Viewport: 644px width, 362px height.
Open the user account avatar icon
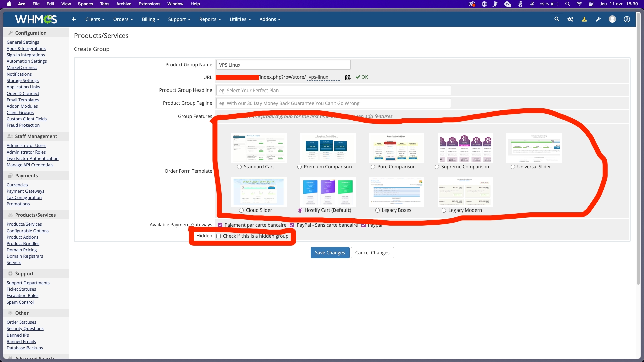[612, 19]
